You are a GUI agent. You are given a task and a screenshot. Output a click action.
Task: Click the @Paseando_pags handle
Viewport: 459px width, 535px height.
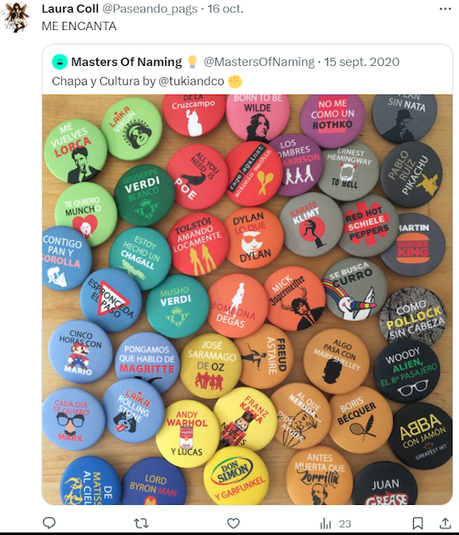[150, 9]
